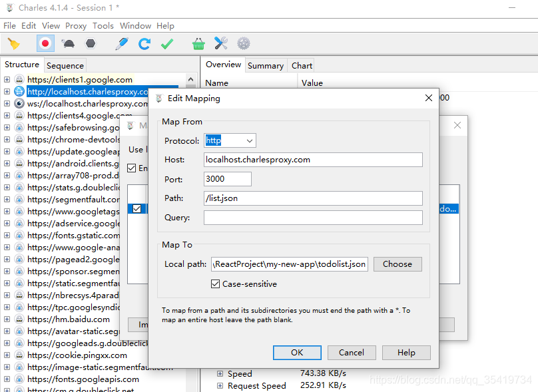Click the Port field showing 3000
Screen dimensions: 538x392
coord(228,179)
